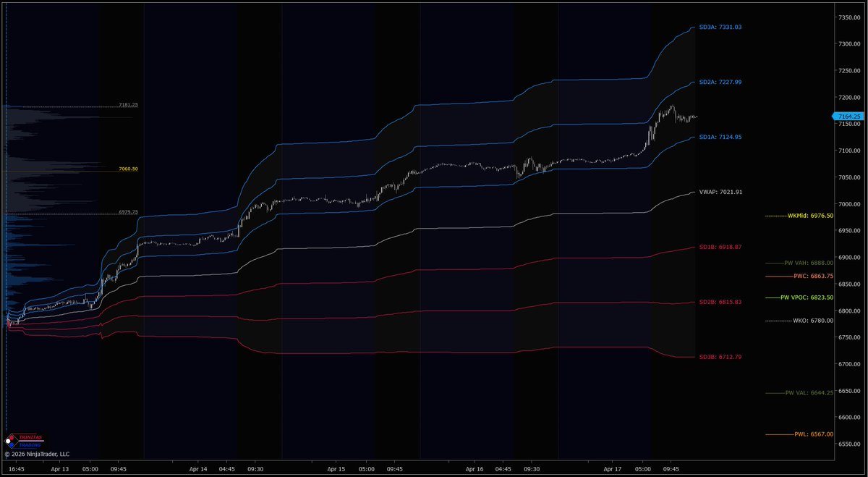The width and height of the screenshot is (868, 477).
Task: Click 7250.00 on the price axis
Action: pyautogui.click(x=849, y=71)
